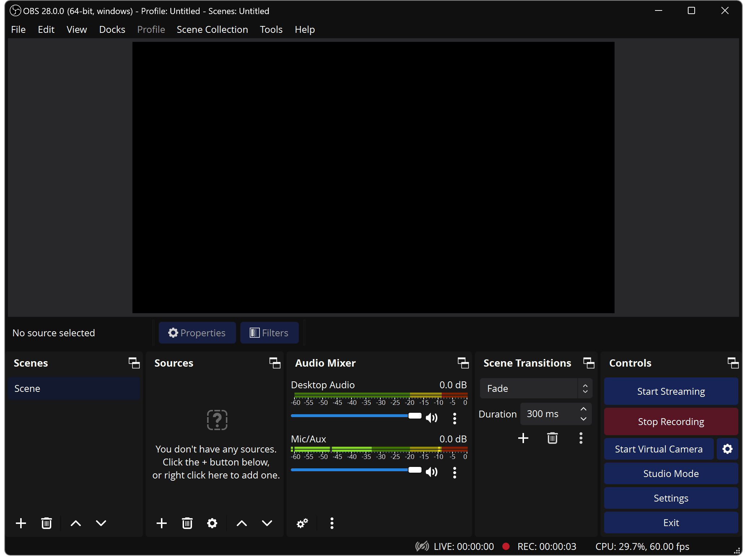Move scene up using the up arrow
This screenshot has width=747, height=560.
[75, 523]
